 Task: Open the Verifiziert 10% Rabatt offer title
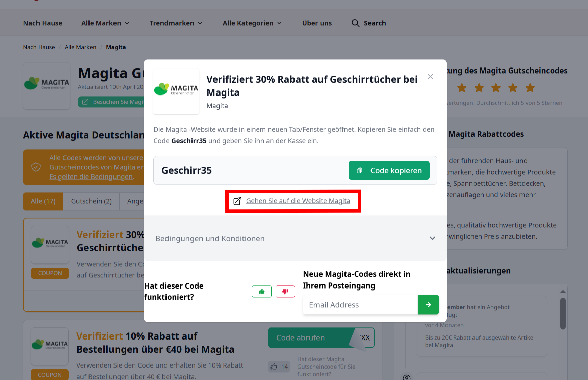(155, 343)
